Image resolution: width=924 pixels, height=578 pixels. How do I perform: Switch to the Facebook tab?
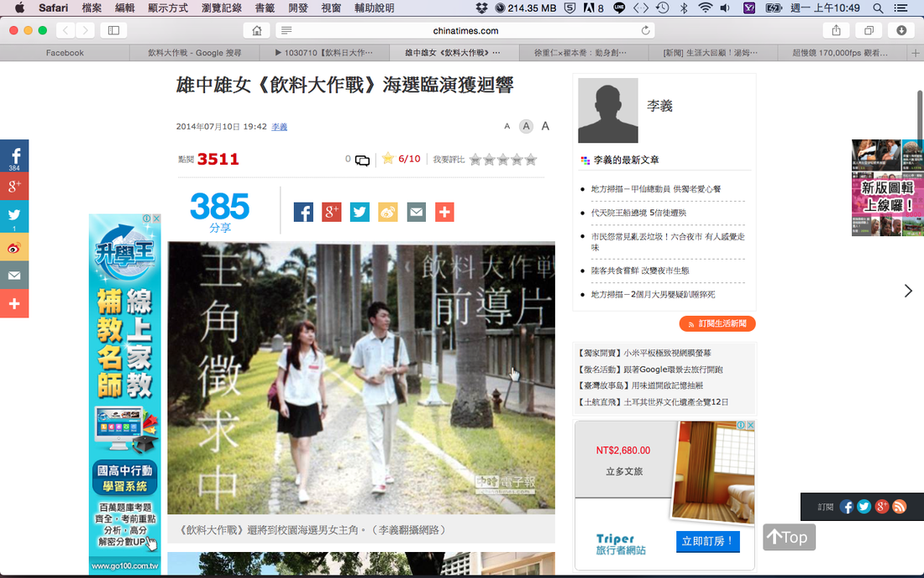(65, 53)
